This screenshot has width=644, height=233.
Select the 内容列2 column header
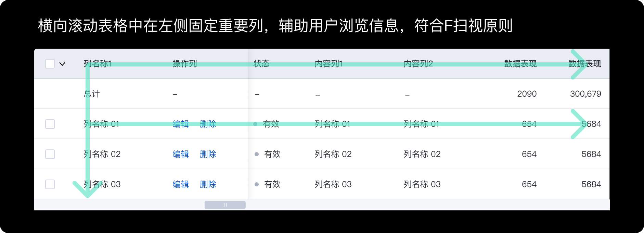[418, 64]
